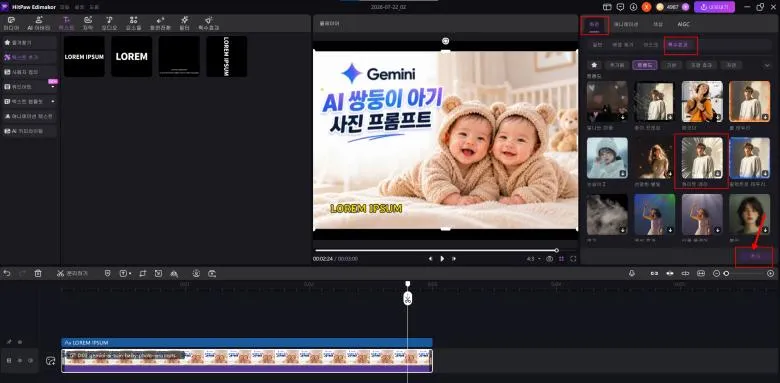Toggle the lock on the video track

click(x=9, y=360)
